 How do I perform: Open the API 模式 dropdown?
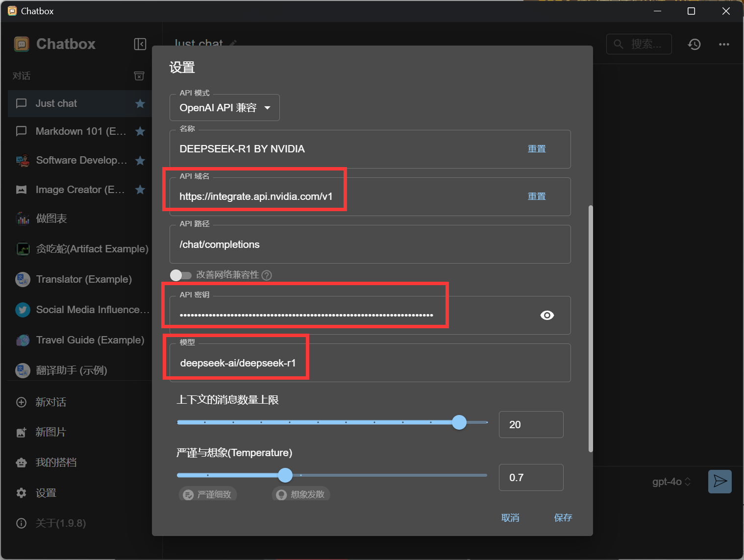click(224, 107)
